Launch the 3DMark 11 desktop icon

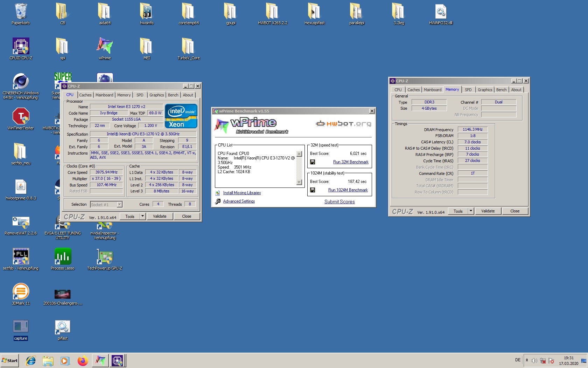tap(21, 294)
